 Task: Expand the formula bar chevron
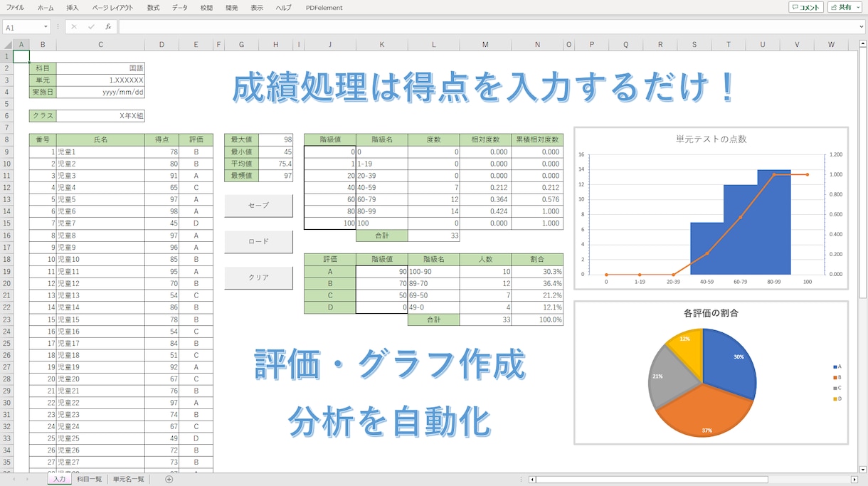861,27
